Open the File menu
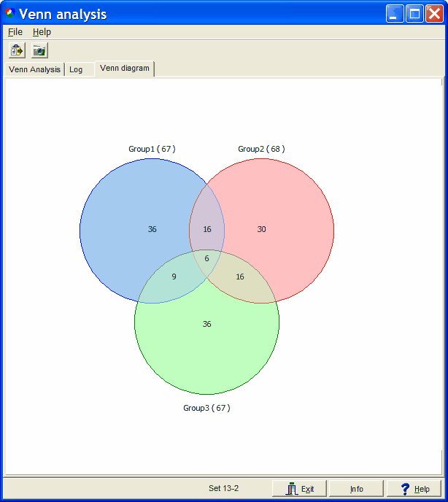 (15, 32)
